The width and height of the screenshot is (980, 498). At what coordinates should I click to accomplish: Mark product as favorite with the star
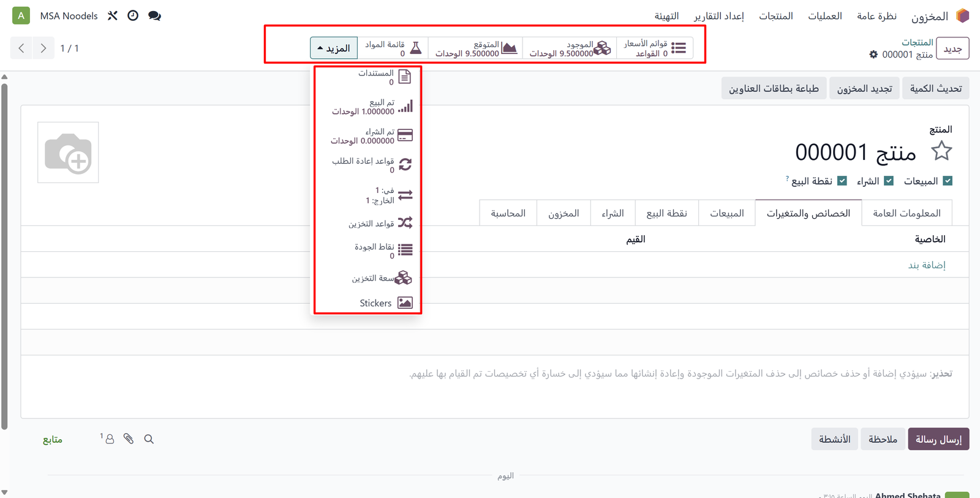941,151
